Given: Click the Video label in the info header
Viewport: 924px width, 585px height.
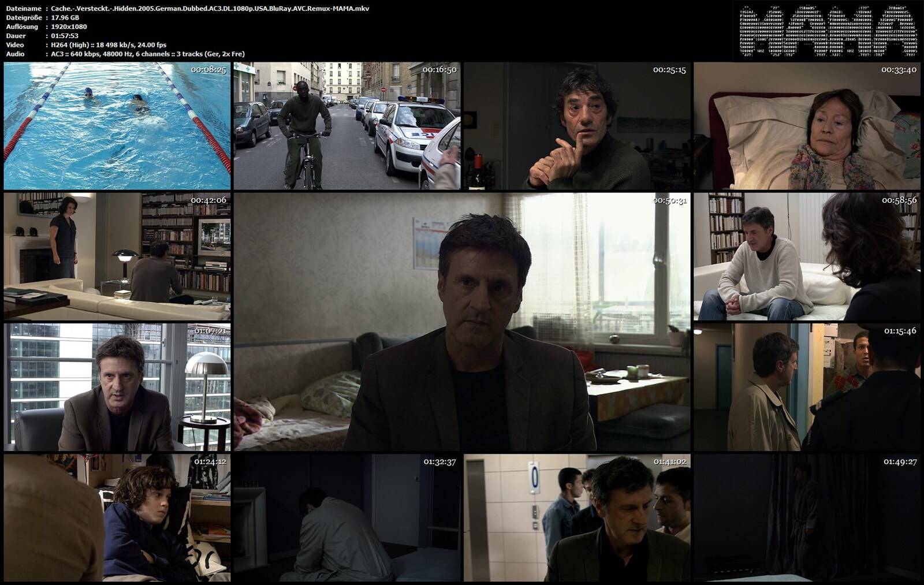Looking at the screenshot, I should [15, 44].
